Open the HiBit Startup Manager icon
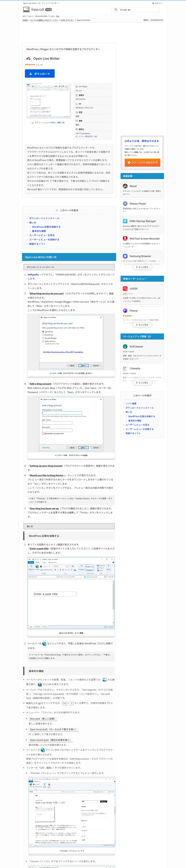 125,221
